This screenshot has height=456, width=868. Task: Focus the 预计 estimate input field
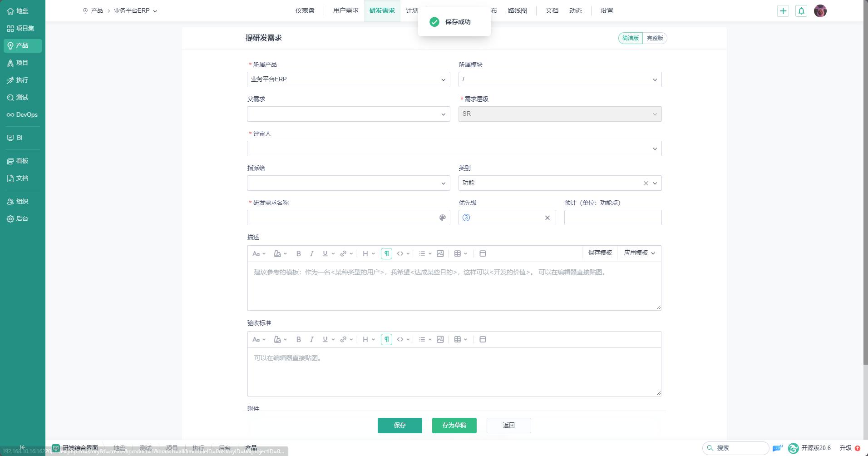(613, 218)
